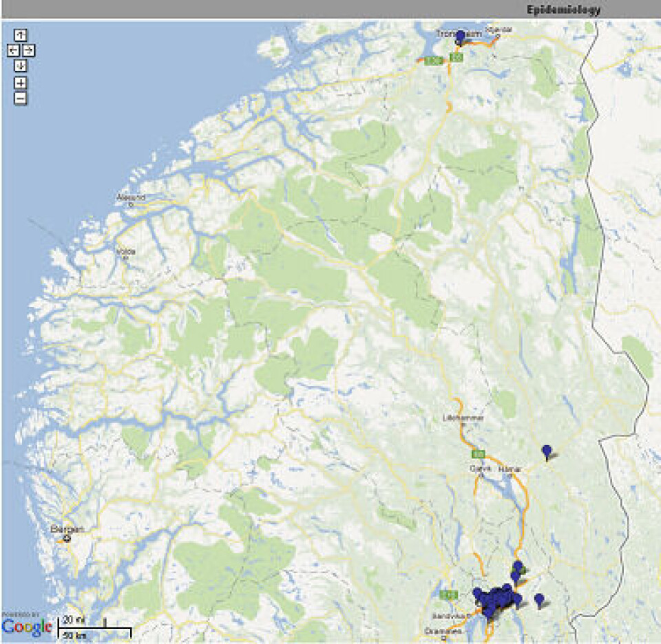Open the Google logo link
The image size is (661, 644).
[x=27, y=627]
